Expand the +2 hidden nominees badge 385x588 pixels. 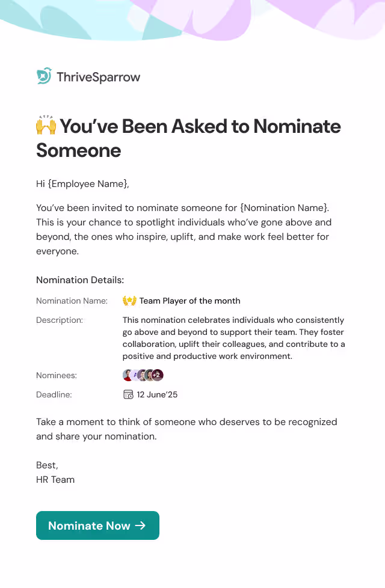(156, 375)
